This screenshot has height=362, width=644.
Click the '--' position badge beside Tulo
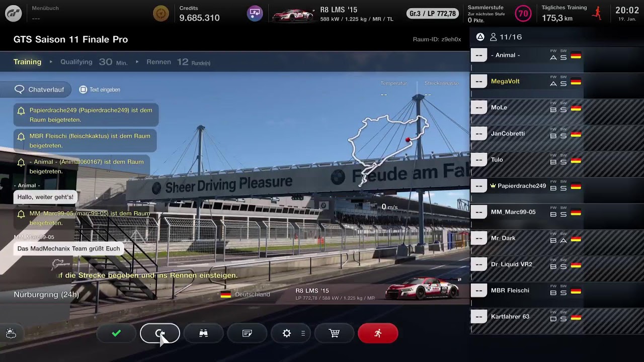click(479, 159)
